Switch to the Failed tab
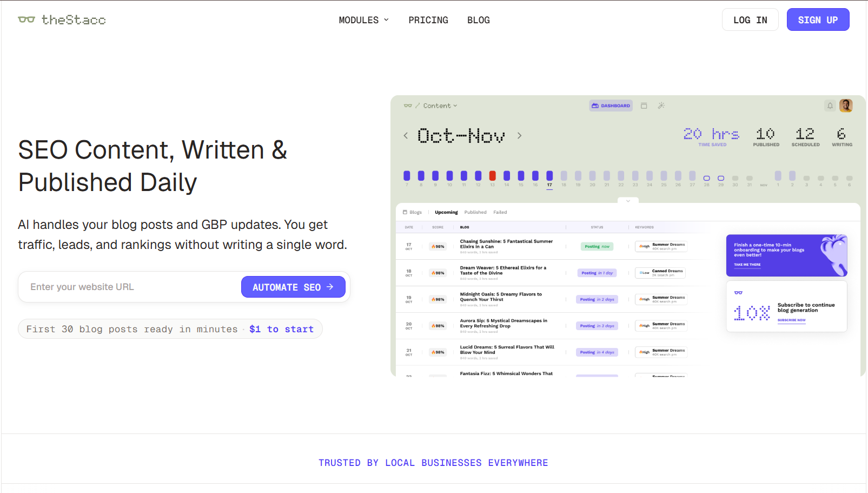 pos(500,212)
